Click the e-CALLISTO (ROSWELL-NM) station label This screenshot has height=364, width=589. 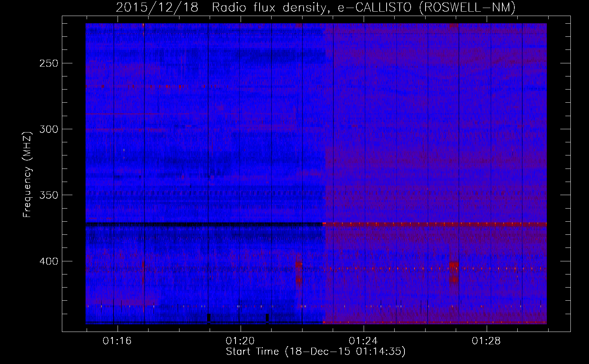point(427,8)
